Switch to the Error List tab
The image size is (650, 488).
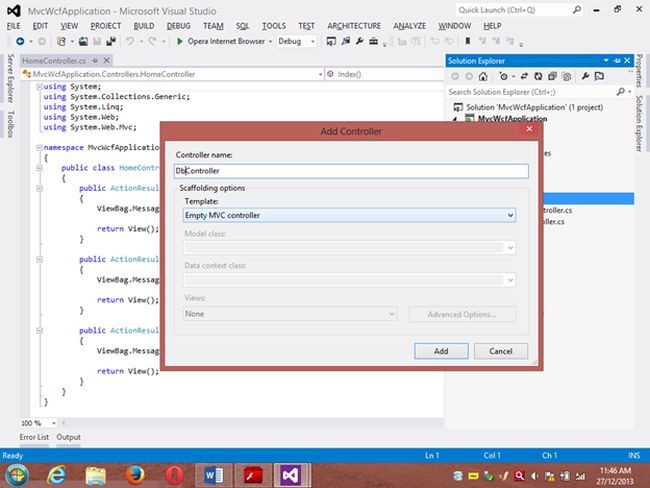point(35,437)
